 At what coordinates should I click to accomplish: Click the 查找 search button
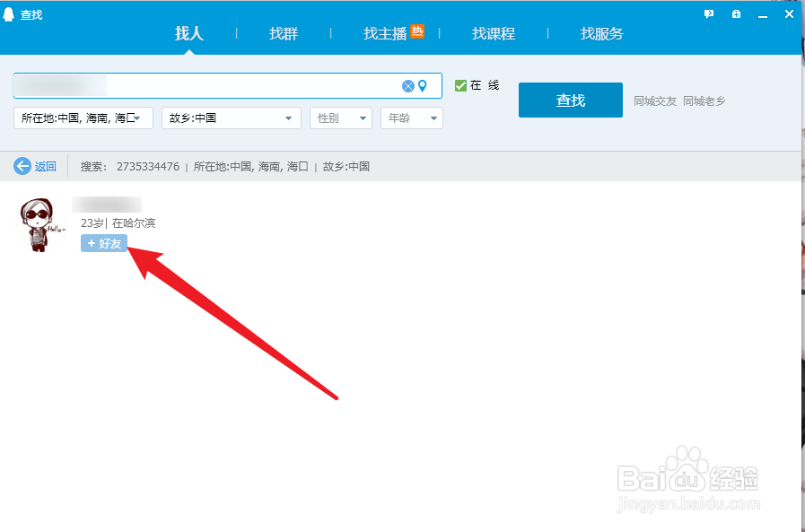[x=570, y=100]
